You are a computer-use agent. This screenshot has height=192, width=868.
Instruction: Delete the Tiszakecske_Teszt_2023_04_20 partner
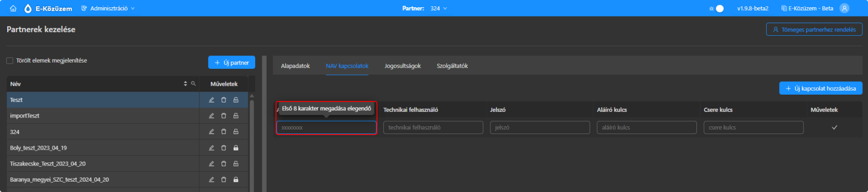(224, 164)
